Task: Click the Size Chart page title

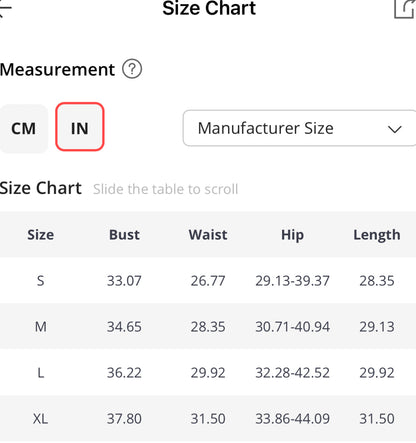Action: click(209, 8)
